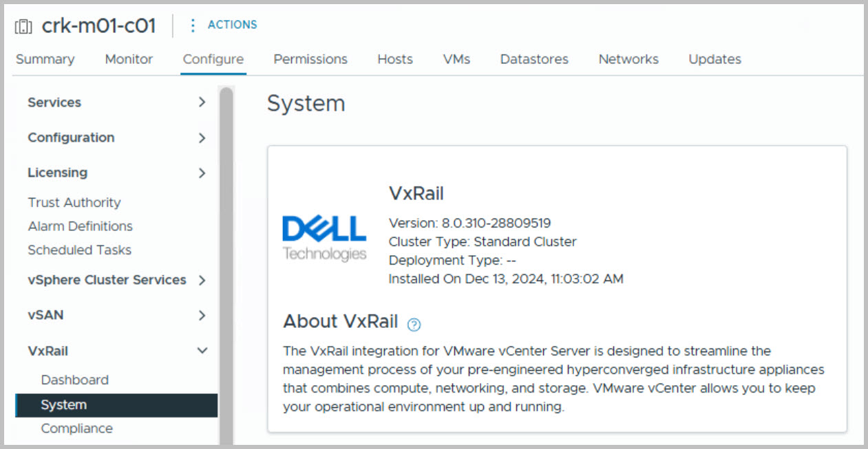This screenshot has width=868, height=449.
Task: Go to the Datastores tab
Action: [x=534, y=59]
